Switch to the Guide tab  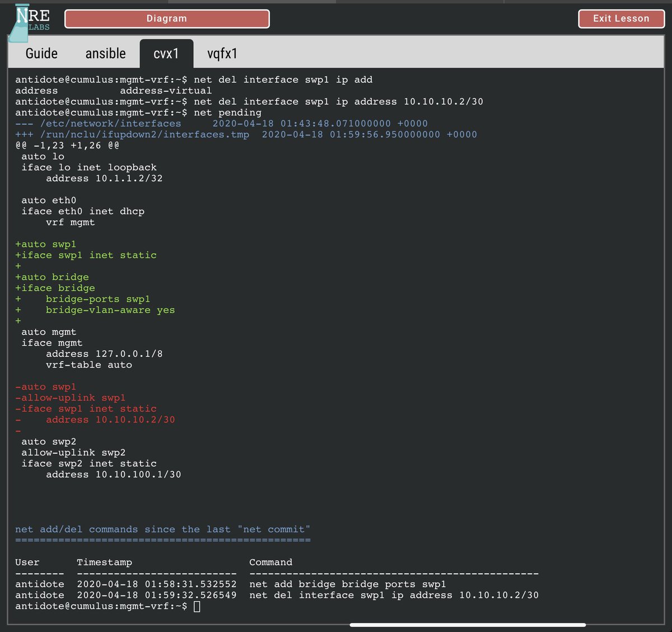click(41, 53)
